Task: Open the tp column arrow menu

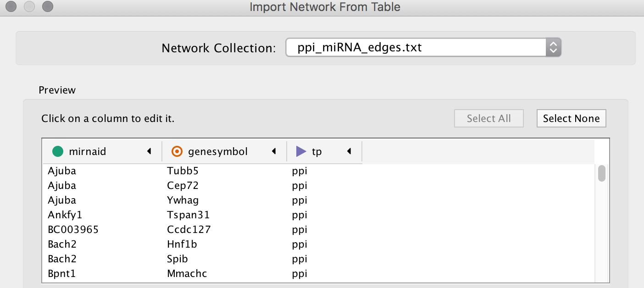Action: point(349,151)
